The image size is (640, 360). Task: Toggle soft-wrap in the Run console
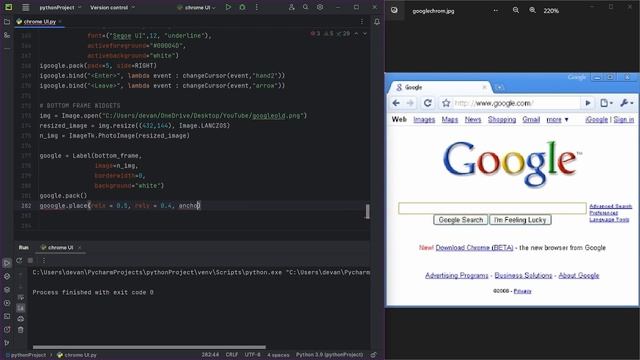(x=21, y=298)
